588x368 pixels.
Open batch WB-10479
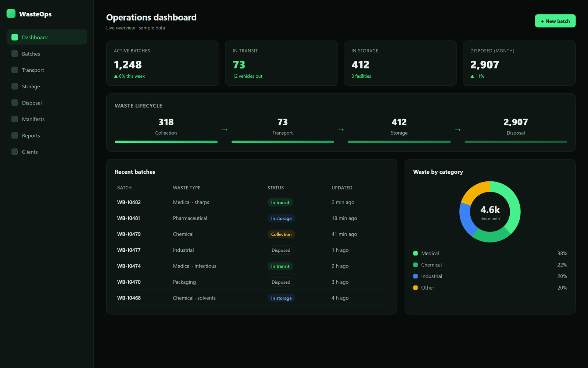[129, 234]
